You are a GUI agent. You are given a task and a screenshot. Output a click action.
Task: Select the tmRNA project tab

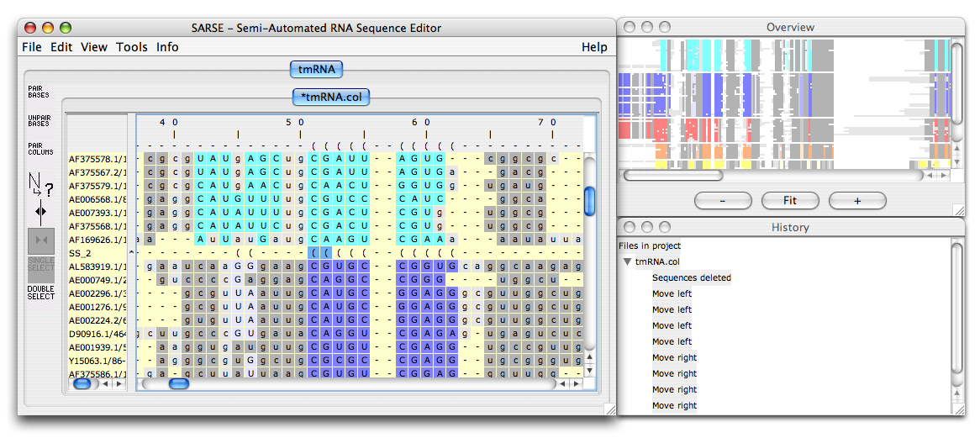(x=316, y=70)
